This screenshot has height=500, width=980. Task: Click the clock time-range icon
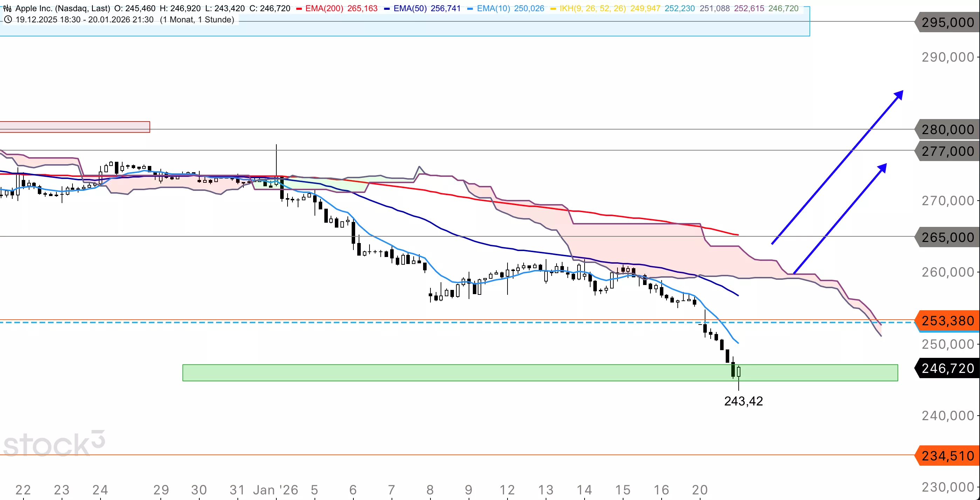(x=8, y=20)
